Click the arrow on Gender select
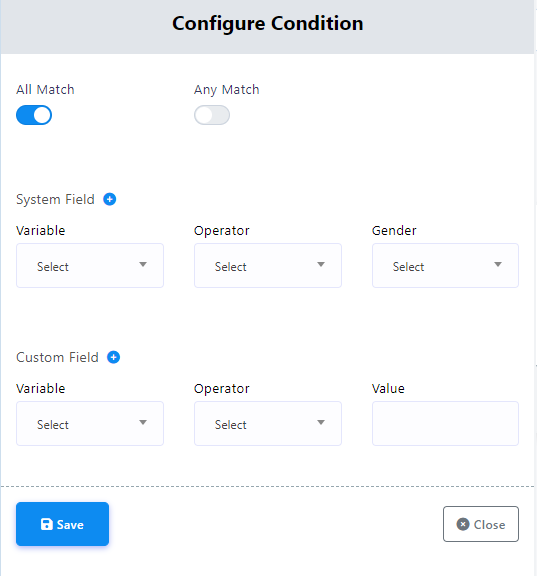 coord(498,264)
